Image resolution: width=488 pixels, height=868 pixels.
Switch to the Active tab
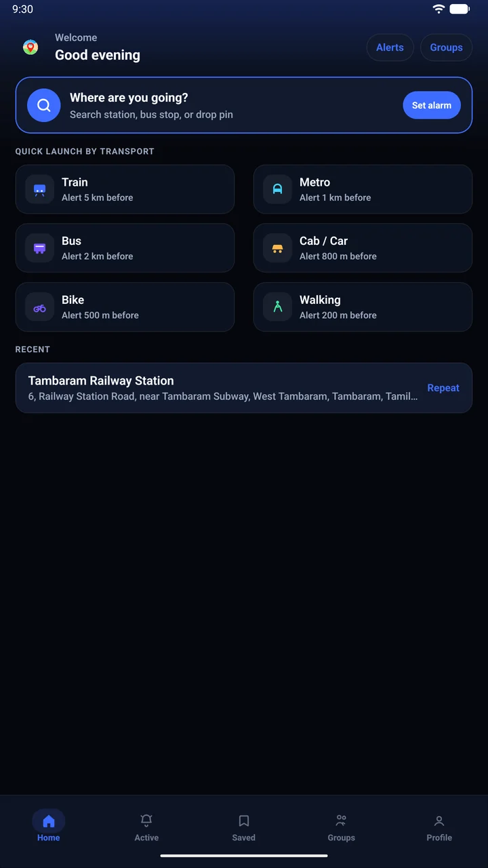[x=146, y=827]
